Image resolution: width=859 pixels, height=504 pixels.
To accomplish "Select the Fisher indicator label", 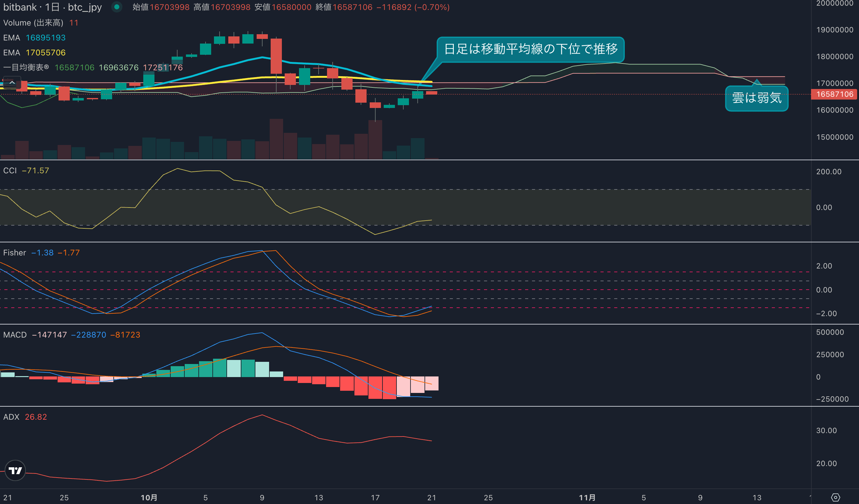I will [14, 253].
